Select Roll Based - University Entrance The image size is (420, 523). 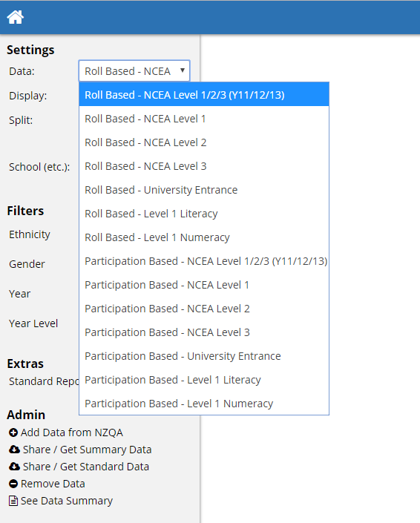pos(204,190)
